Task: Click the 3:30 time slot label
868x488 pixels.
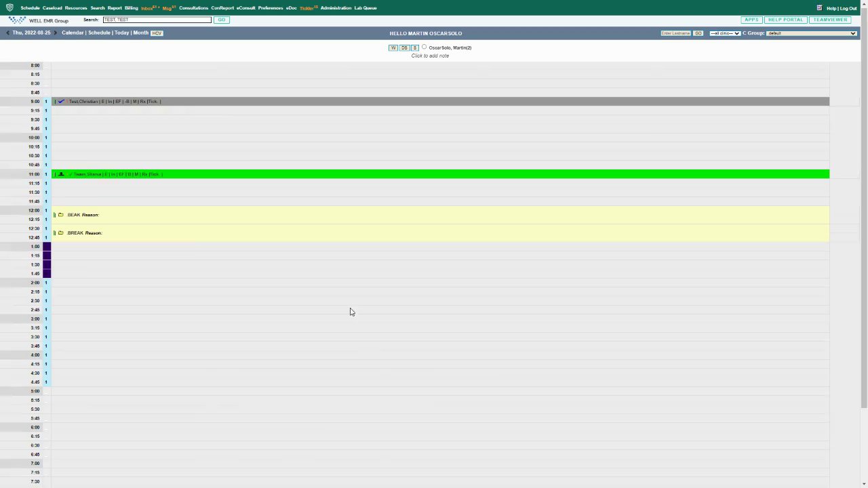Action: click(x=35, y=337)
